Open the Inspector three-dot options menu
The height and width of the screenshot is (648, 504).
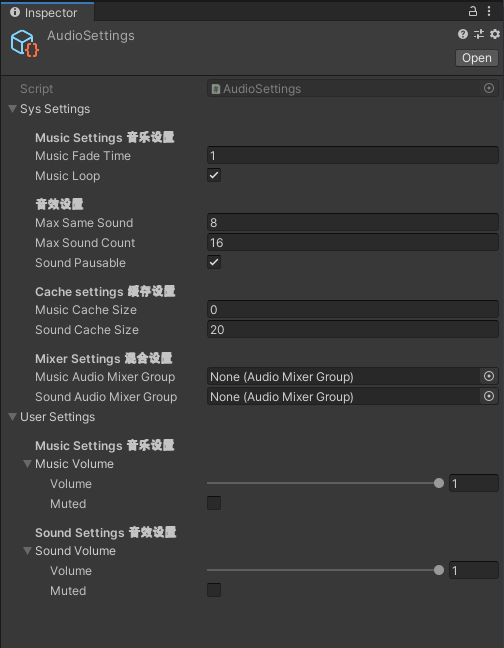tap(489, 11)
